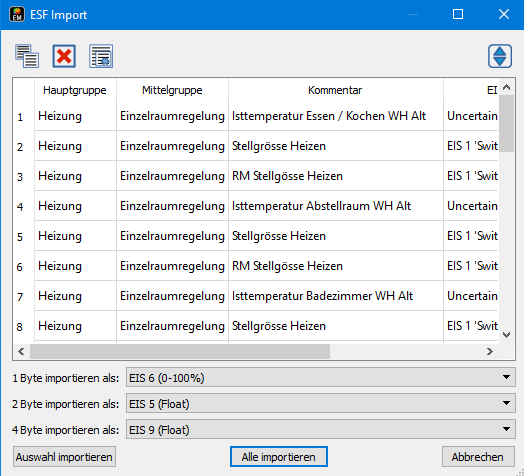The width and height of the screenshot is (524, 476).
Task: Click the red X delete icon
Action: pyautogui.click(x=64, y=56)
